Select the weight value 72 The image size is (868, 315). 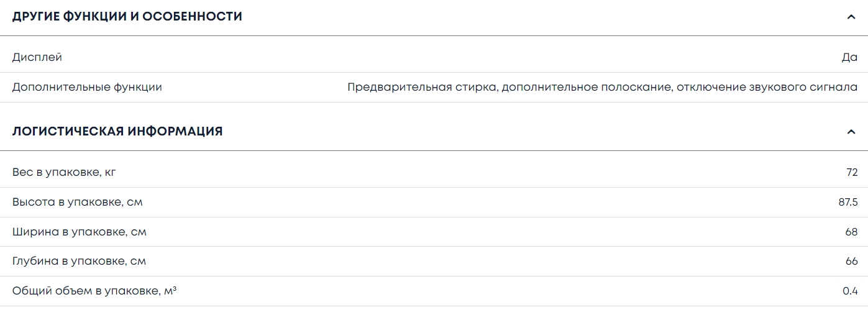click(x=852, y=172)
